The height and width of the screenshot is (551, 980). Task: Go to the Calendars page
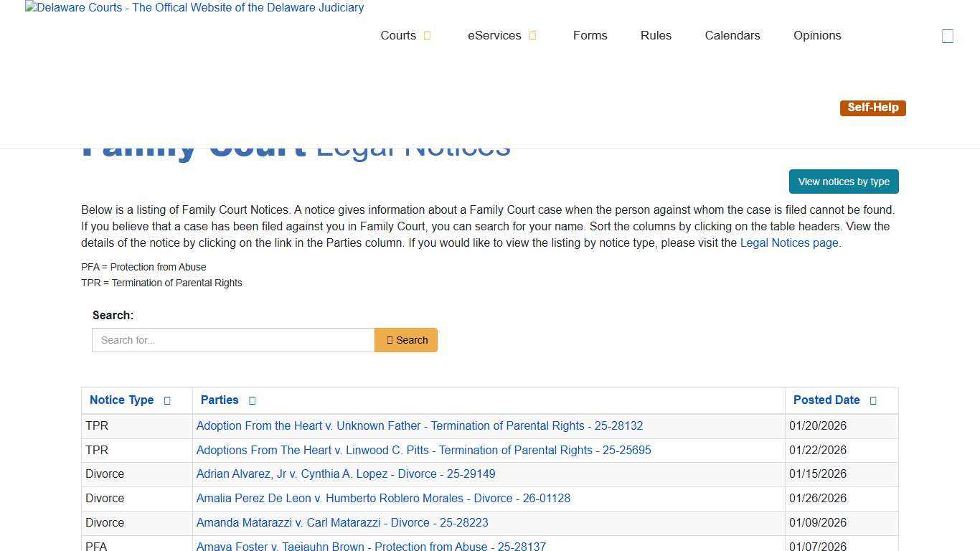tap(732, 36)
